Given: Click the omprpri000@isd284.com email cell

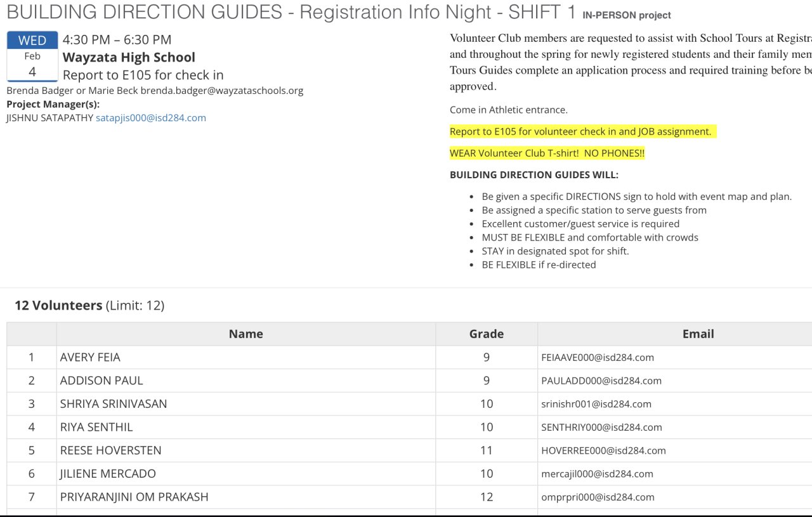Looking at the screenshot, I should [x=598, y=497].
